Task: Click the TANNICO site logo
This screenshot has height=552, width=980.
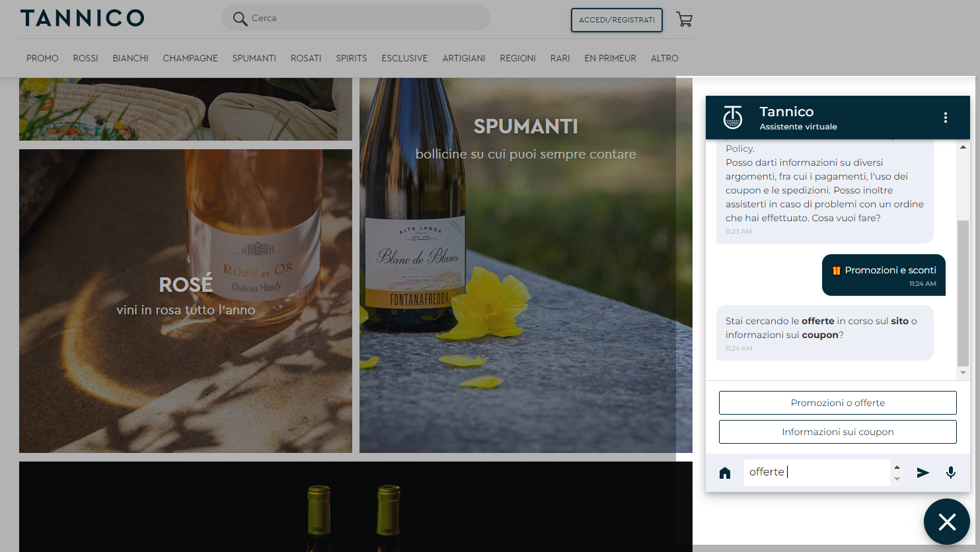Action: click(83, 18)
